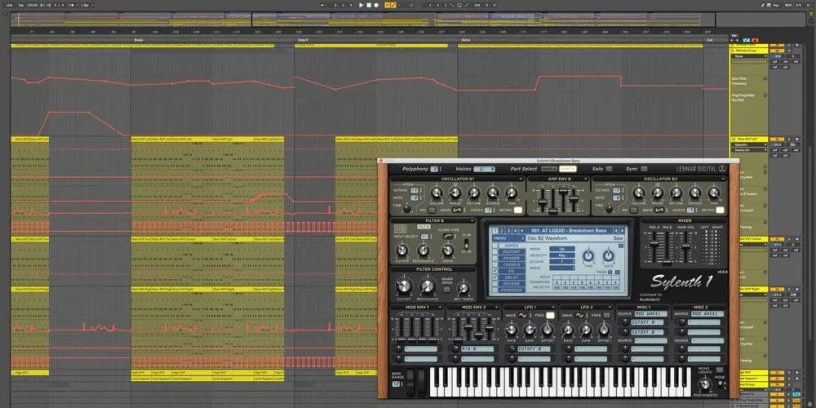Image resolution: width=816 pixels, height=408 pixels.
Task: Toggle the EQ effect checkbox
Action: pyautogui.click(x=495, y=271)
